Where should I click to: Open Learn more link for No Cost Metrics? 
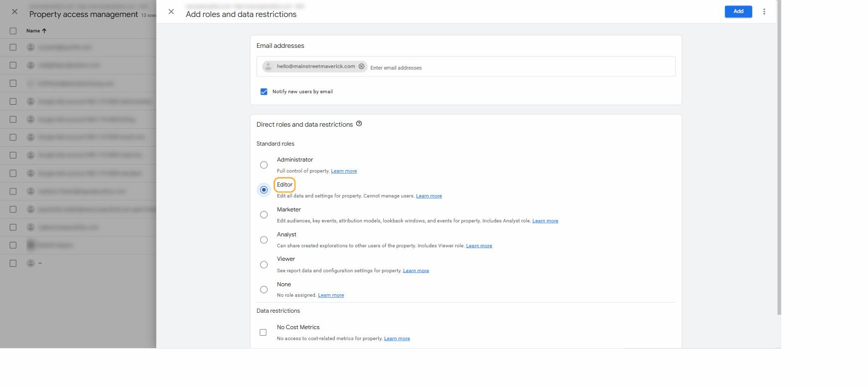[x=397, y=339]
